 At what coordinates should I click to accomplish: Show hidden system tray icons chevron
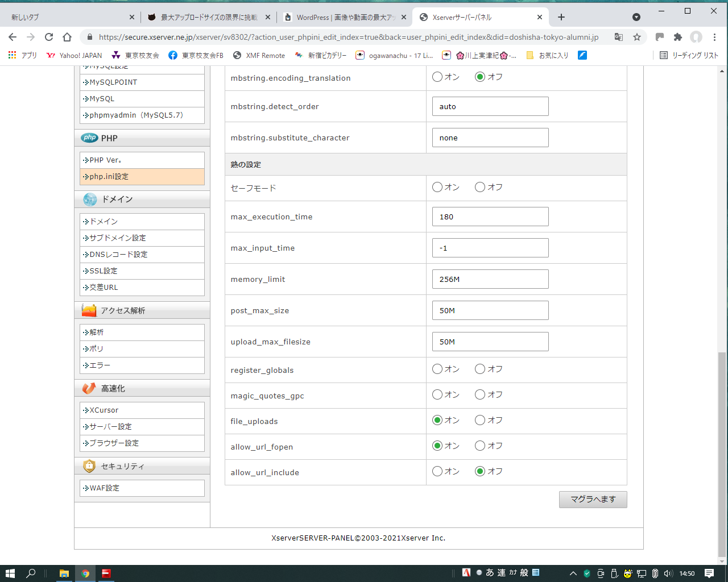(x=573, y=573)
